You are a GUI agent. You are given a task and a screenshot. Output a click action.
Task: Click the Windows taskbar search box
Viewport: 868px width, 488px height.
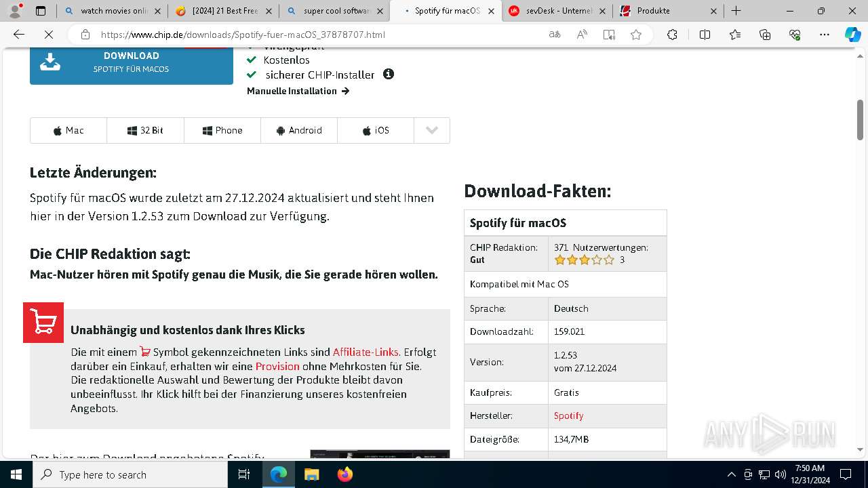pos(130,474)
